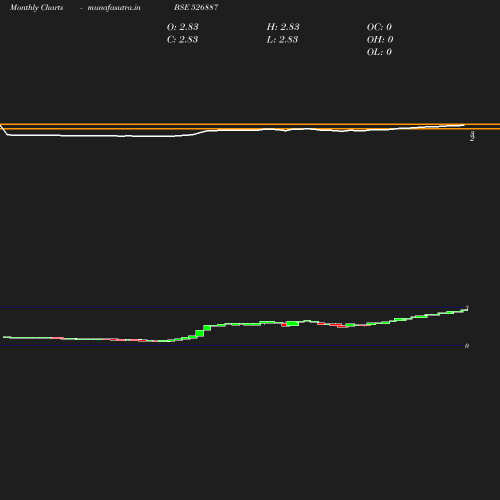Select the open price 'O: 2.83' value
Screen dimensions: 500x500
pos(182,27)
